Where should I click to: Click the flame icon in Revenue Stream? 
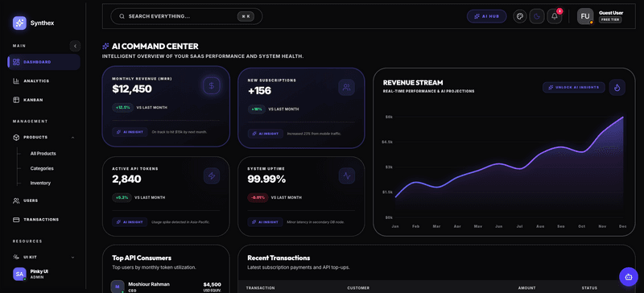(x=617, y=87)
